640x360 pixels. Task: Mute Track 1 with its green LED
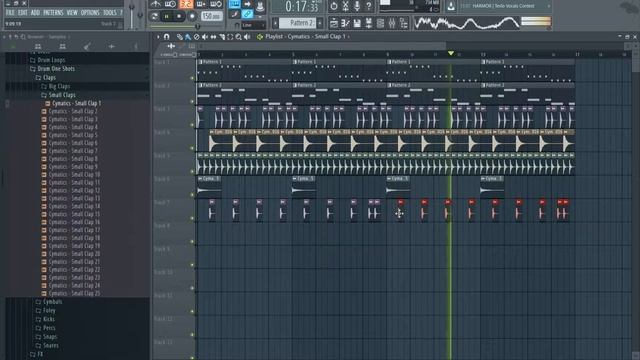click(x=192, y=78)
